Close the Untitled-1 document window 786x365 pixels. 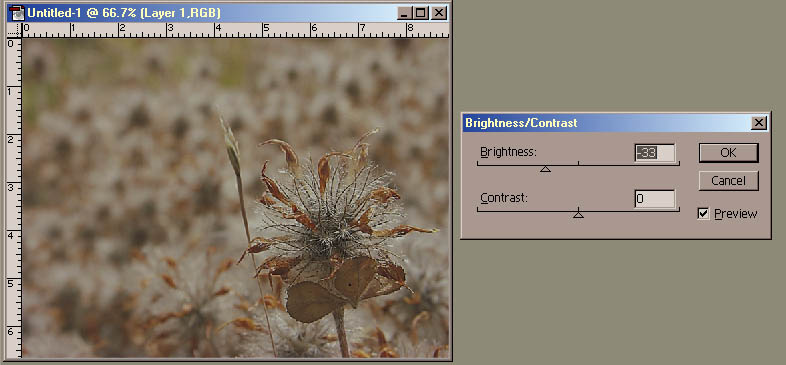pyautogui.click(x=439, y=13)
